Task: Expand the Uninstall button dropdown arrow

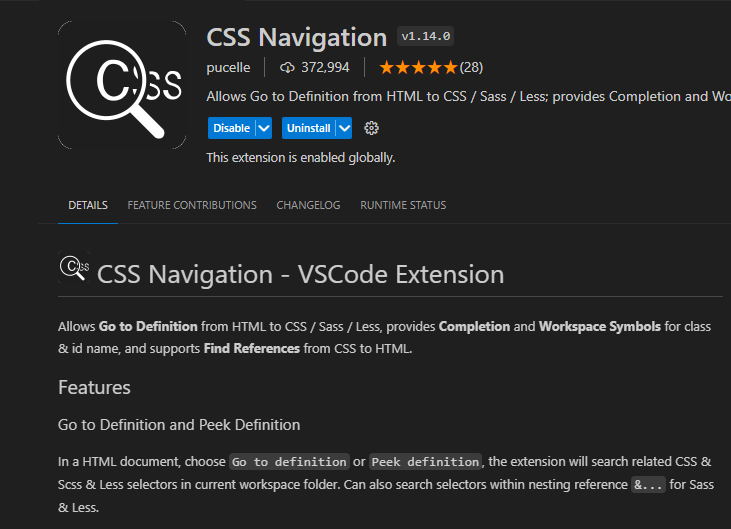Action: point(344,128)
